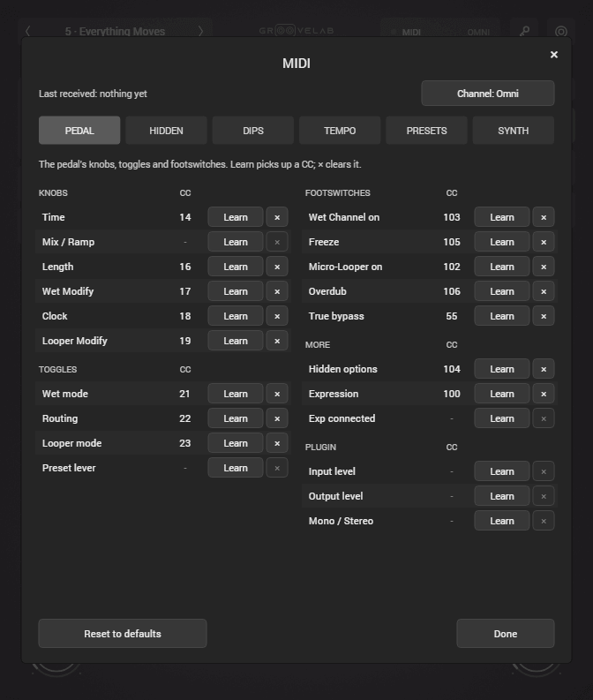Switch to the HIDDEN tab
Screen dimensions: 593x700
[166, 131]
